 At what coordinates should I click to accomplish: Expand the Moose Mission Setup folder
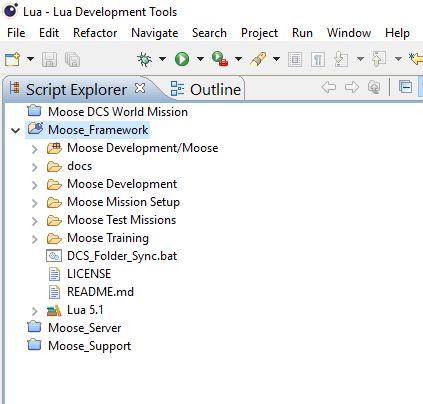[x=34, y=203]
